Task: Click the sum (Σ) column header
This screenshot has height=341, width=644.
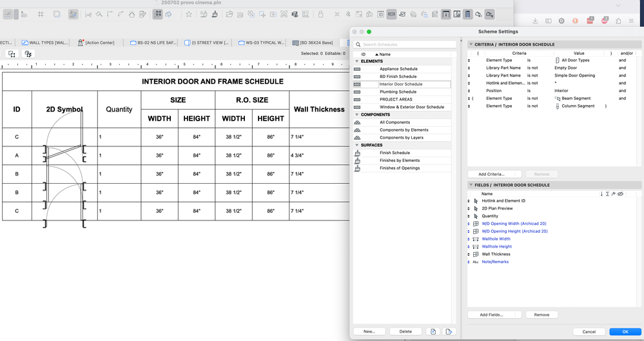Action: tap(607, 193)
